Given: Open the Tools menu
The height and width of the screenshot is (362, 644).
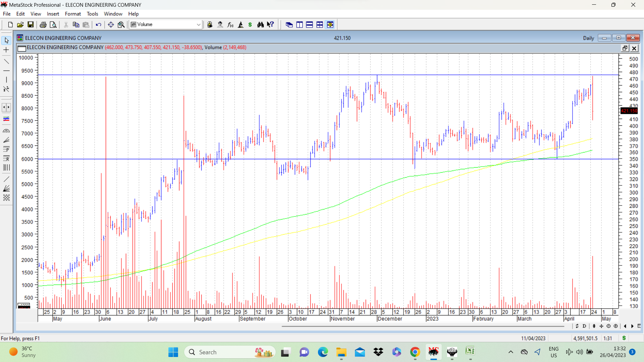Looking at the screenshot, I should pos(92,14).
